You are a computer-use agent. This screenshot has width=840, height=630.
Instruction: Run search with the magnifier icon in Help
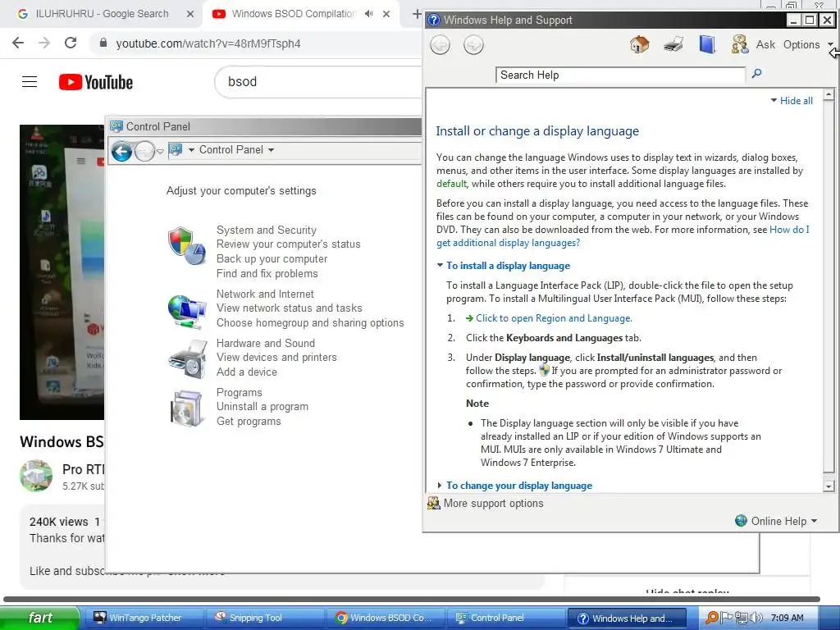click(756, 73)
